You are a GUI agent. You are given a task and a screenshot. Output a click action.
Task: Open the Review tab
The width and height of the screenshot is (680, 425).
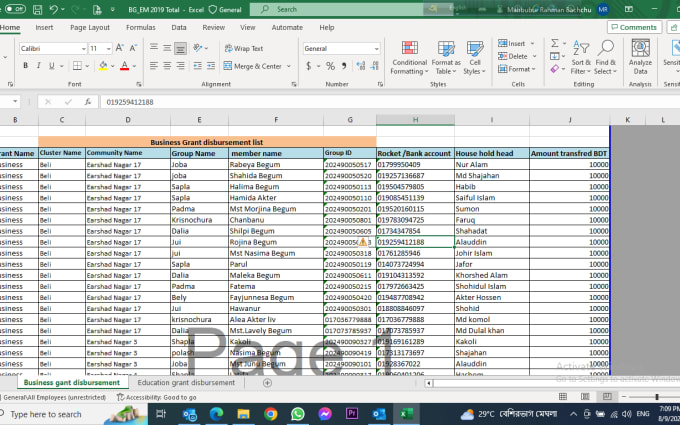tap(213, 27)
